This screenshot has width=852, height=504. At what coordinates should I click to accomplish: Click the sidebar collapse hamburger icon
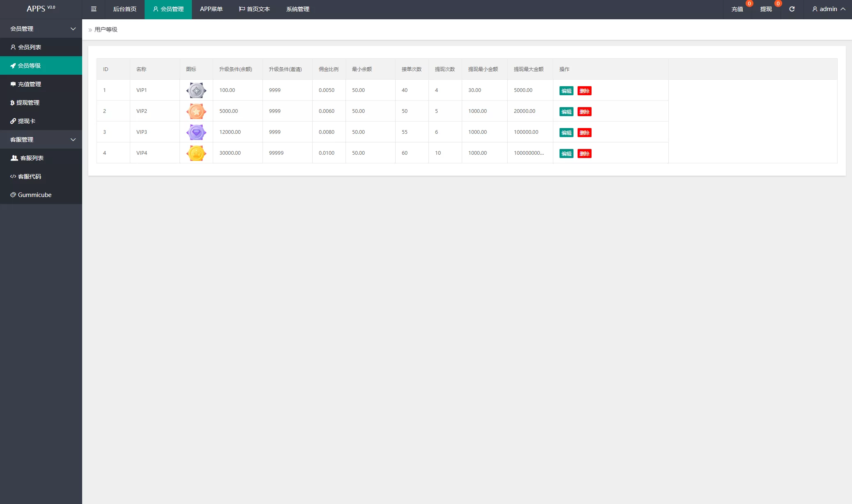coord(94,9)
